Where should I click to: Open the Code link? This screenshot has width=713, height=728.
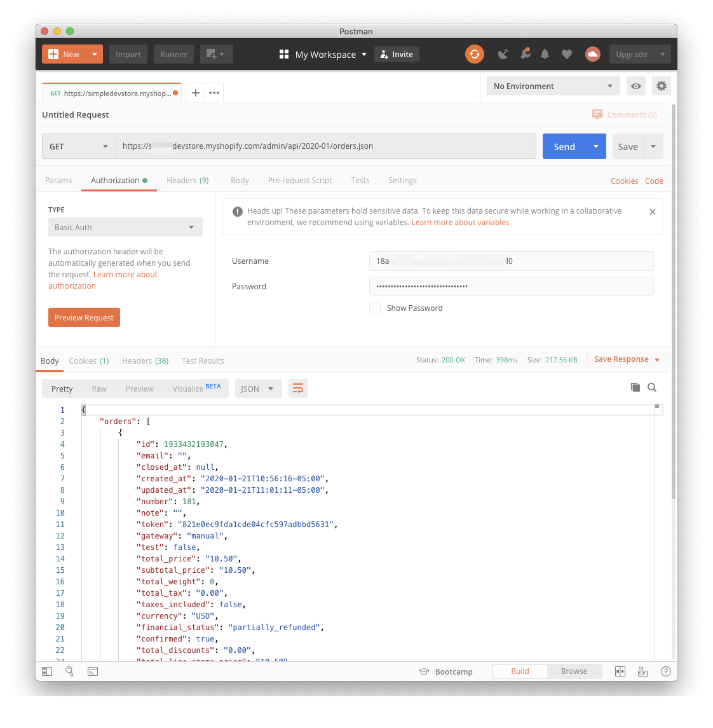654,181
